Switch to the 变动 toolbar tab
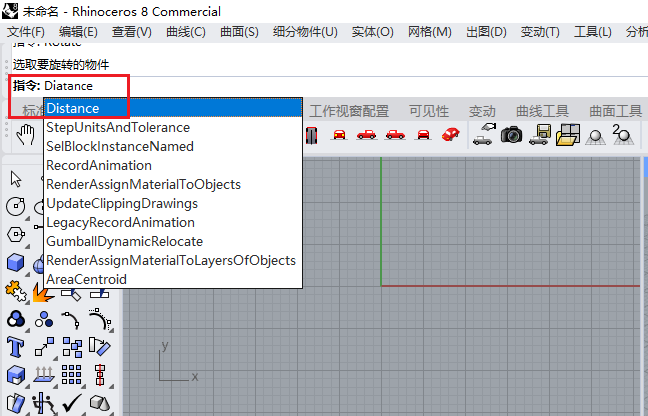The width and height of the screenshot is (648, 416). tap(482, 111)
